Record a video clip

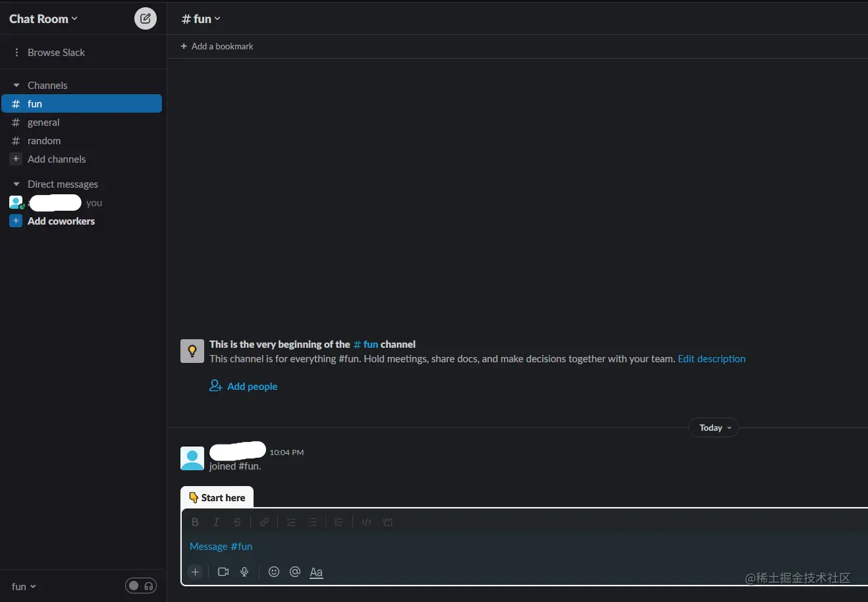tap(223, 572)
